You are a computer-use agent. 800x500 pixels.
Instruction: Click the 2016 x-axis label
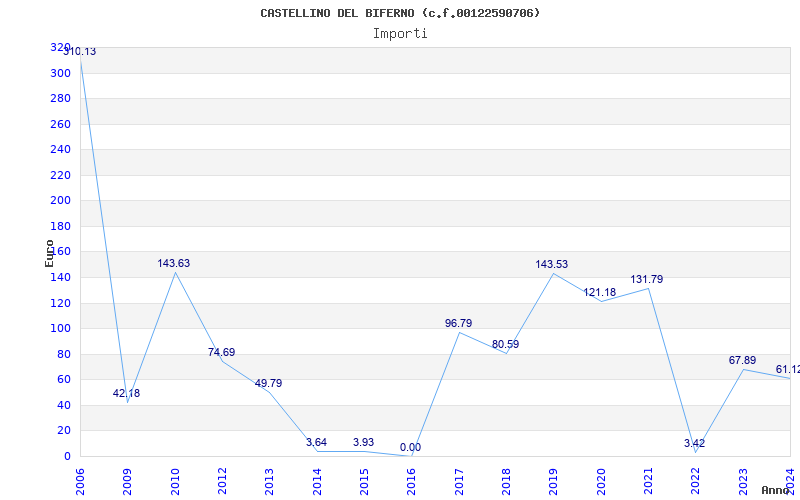coord(412,482)
